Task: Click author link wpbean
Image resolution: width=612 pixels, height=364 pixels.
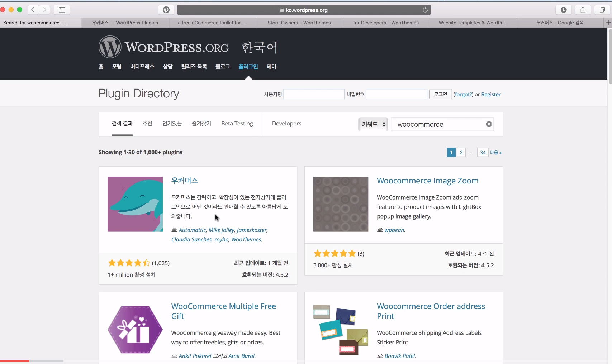Action: [394, 230]
